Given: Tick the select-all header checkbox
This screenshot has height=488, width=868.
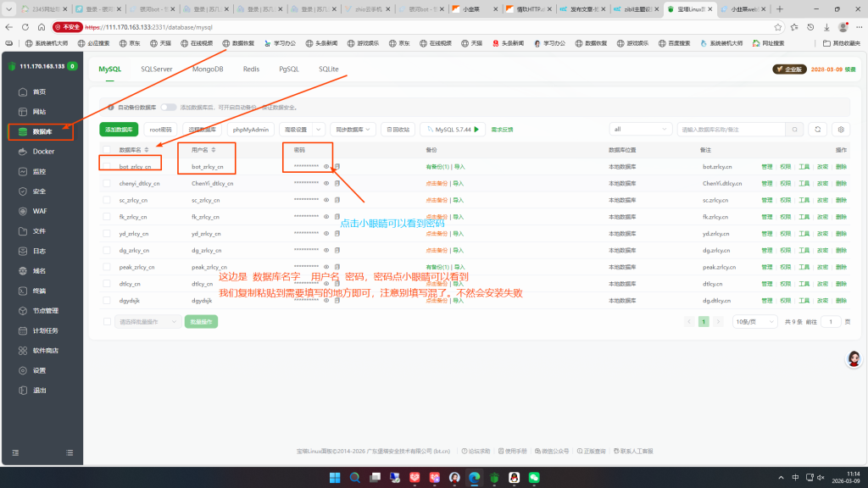Looking at the screenshot, I should [x=107, y=149].
